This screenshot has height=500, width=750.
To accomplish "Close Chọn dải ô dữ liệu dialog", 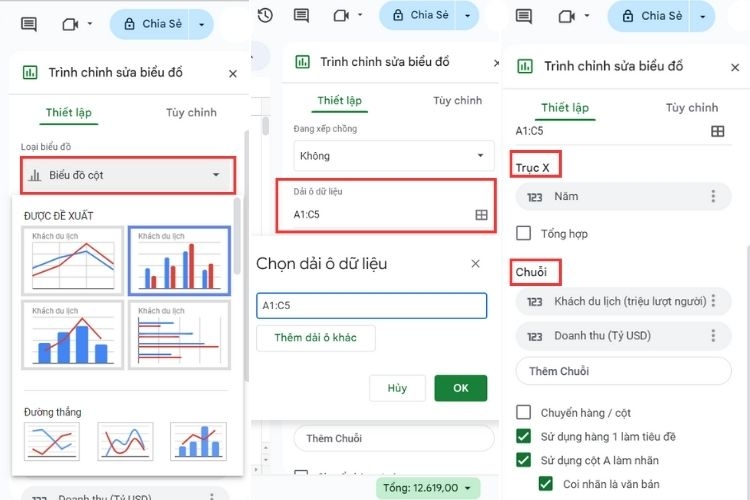I will point(475,264).
